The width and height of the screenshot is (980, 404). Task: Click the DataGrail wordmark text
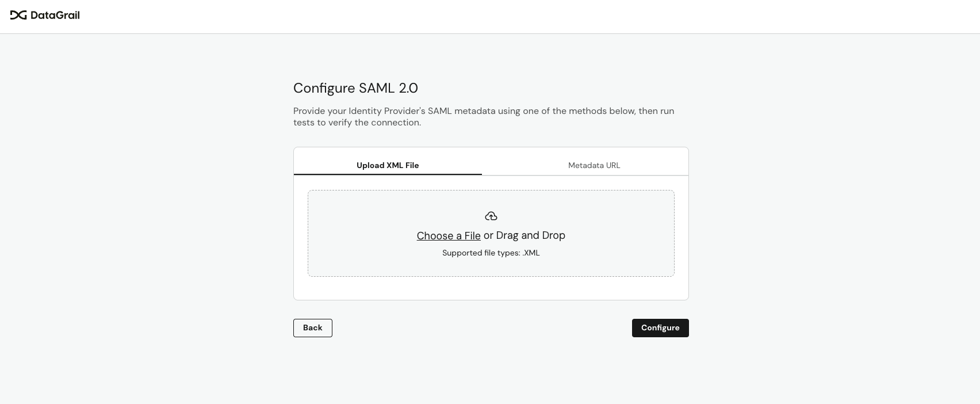click(55, 16)
